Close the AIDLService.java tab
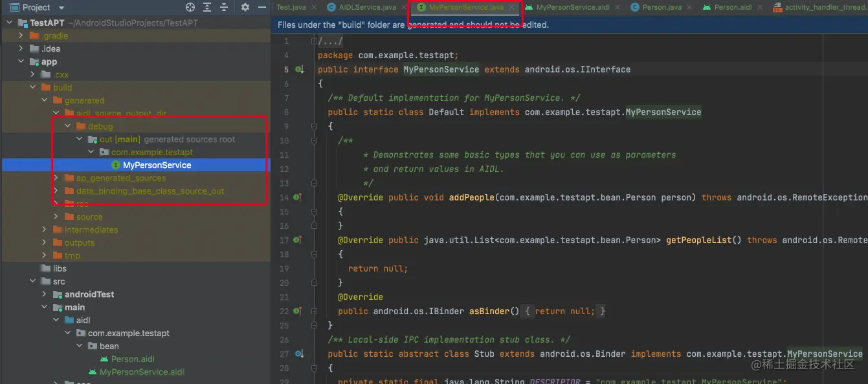The image size is (868, 384). click(x=403, y=7)
